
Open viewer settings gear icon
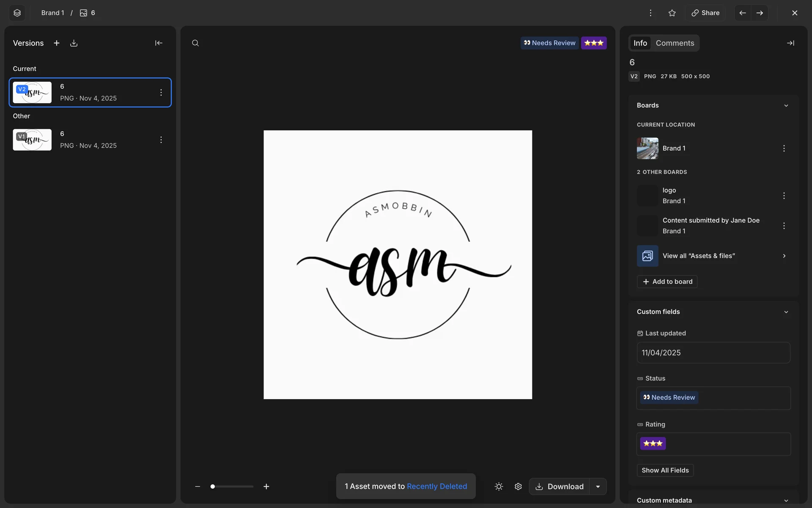coord(518,486)
